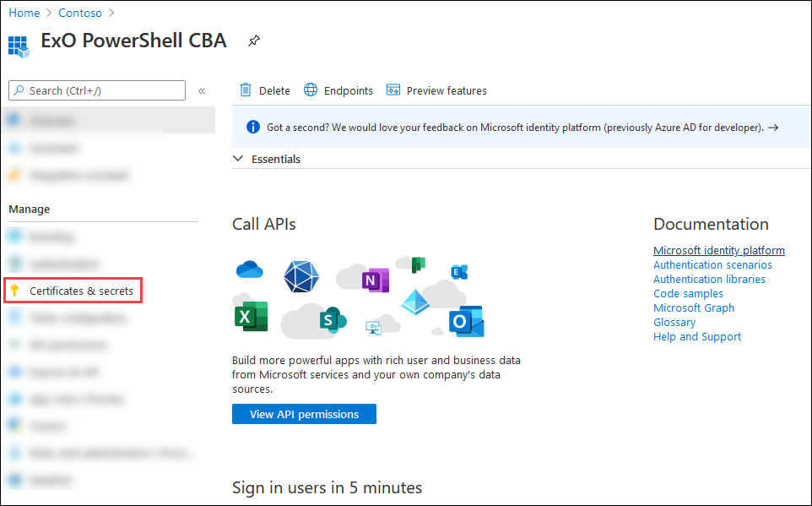Click the Exchange icon in the Call APIs graphic
This screenshot has height=506, width=812.
coord(459,271)
